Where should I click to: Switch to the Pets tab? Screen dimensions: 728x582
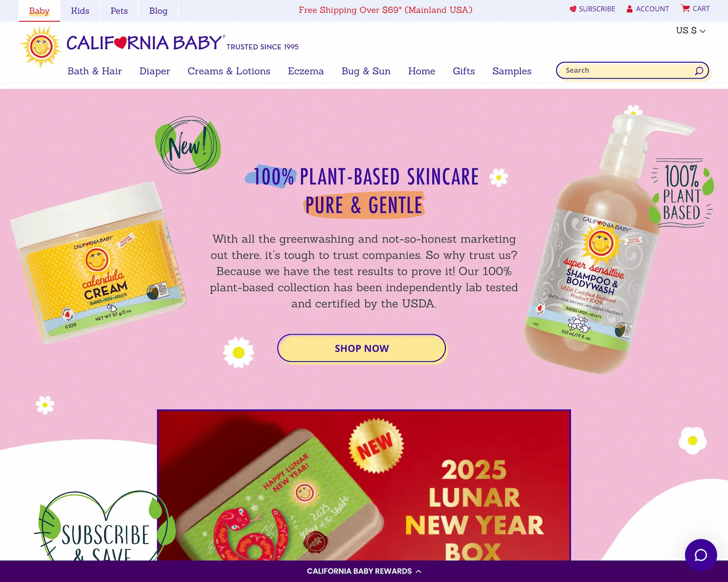(x=119, y=10)
